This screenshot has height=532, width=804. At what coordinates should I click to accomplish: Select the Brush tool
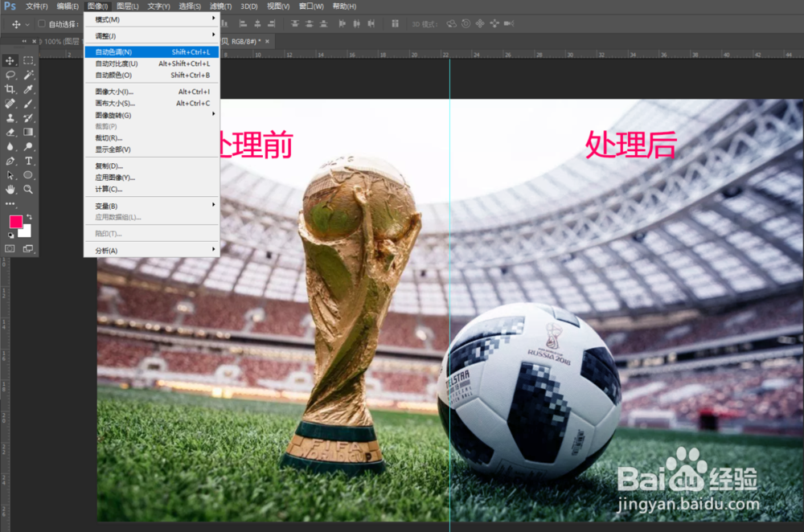[x=28, y=104]
